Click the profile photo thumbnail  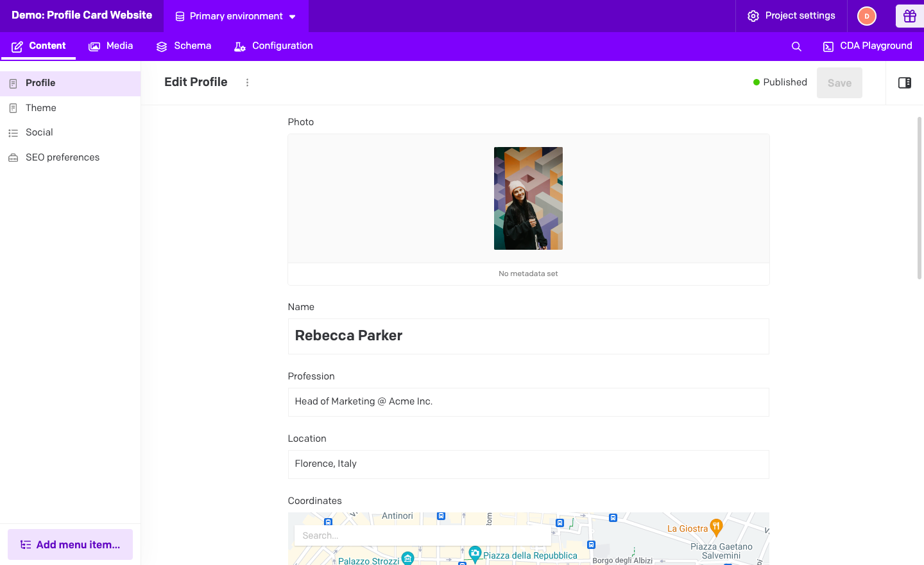pos(528,198)
